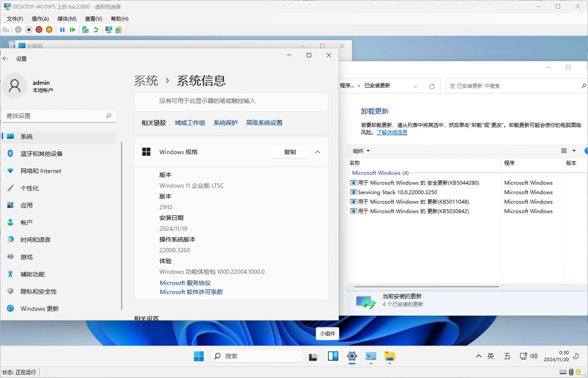Click the Enhanced Session monitor toolbar icon
Screen dimensions: 588x378
pos(108,30)
